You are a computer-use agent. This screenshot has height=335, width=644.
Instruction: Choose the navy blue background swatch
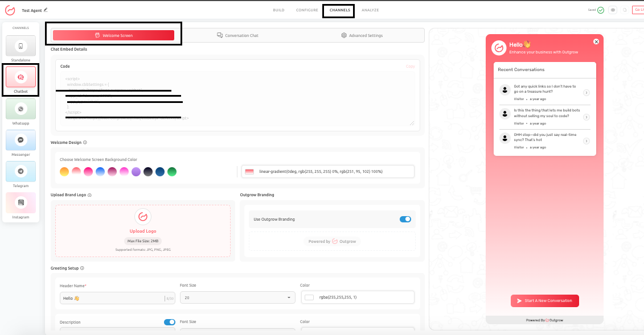160,172
